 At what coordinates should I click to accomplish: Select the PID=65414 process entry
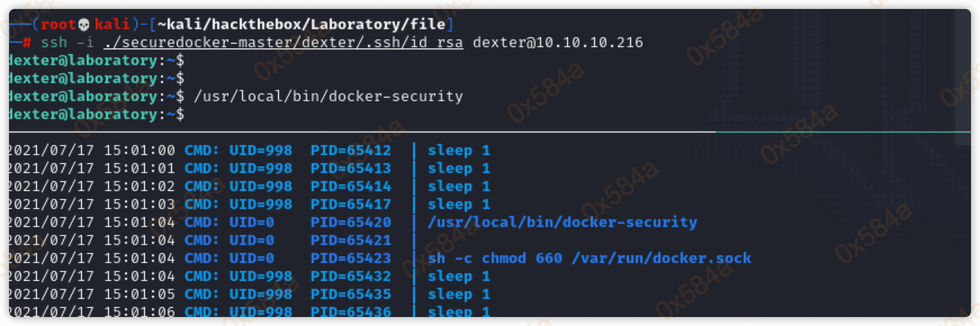click(x=350, y=187)
